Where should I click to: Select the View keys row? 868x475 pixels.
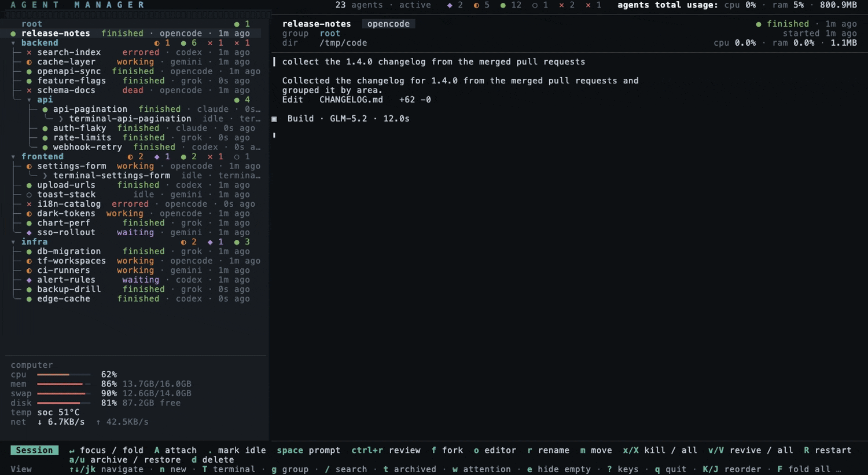(x=21, y=469)
